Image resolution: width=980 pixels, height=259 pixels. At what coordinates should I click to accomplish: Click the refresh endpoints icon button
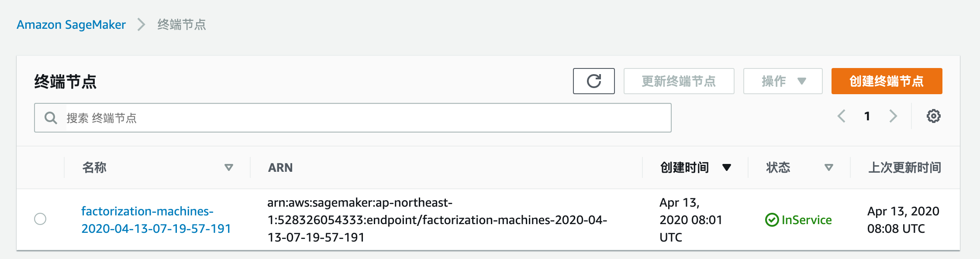[594, 81]
